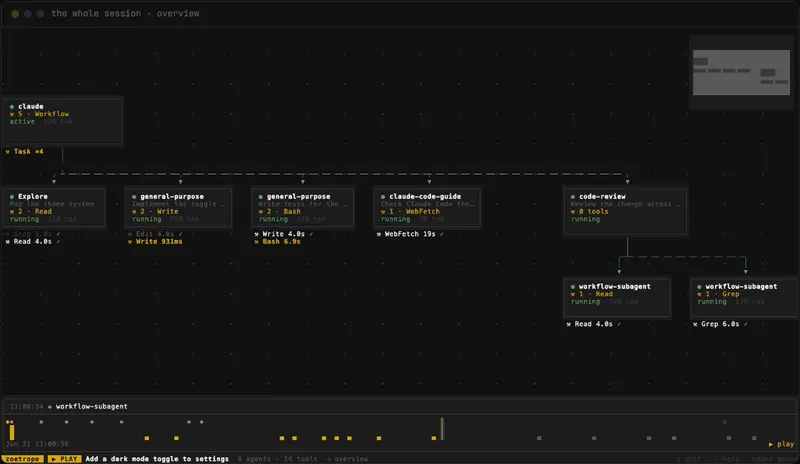Screen dimensions: 800x464
Task: Click the zoetrope label in status bar
Action: pos(22,459)
